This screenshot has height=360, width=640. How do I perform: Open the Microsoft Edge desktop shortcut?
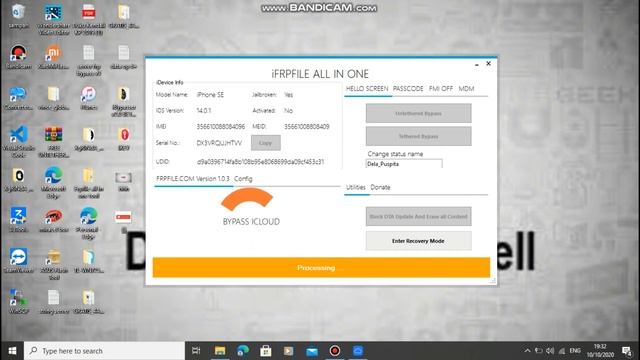(x=53, y=183)
